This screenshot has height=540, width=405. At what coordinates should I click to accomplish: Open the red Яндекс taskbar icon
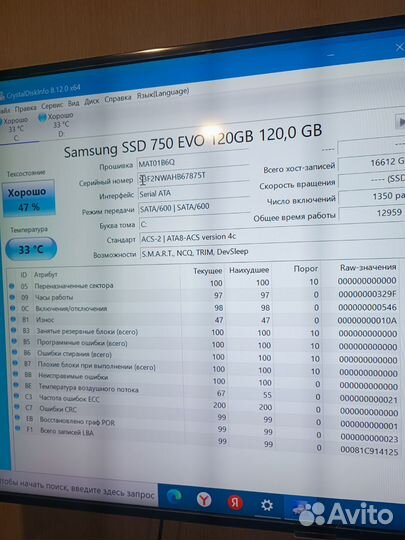click(235, 503)
